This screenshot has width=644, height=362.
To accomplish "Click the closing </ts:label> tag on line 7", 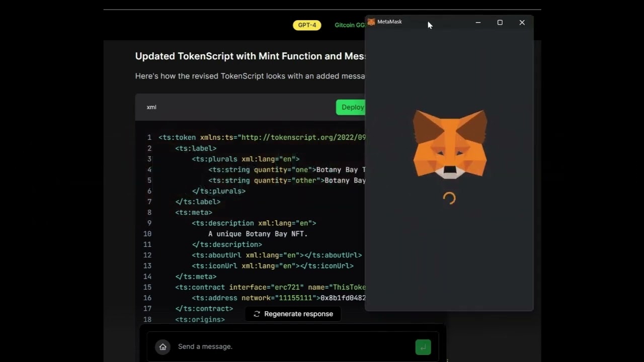I will click(198, 202).
